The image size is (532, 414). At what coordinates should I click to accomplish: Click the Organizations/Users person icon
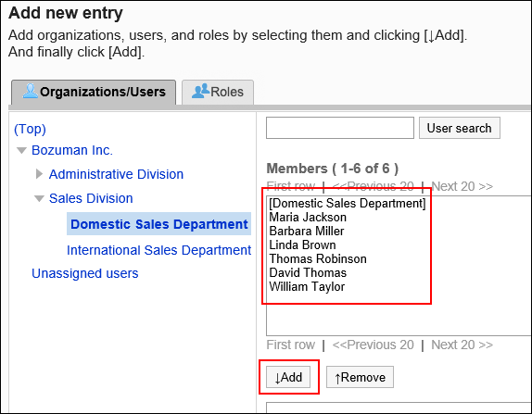pos(31,91)
